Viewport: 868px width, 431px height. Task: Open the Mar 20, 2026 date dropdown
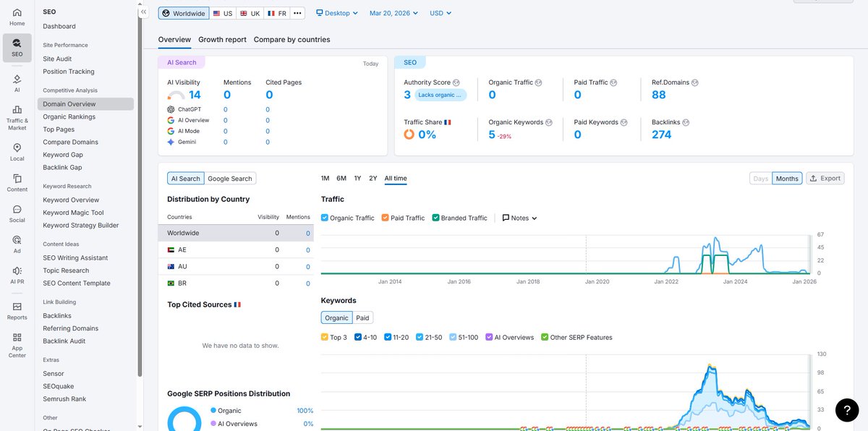[394, 13]
